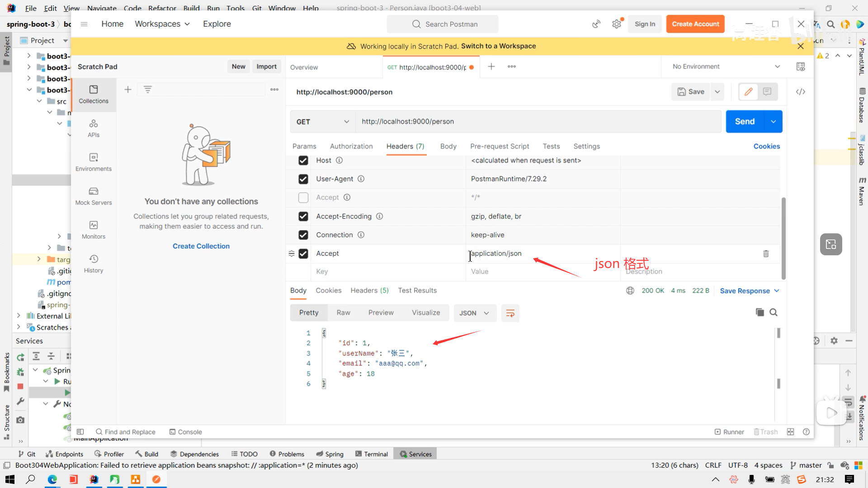Open the Mock Servers sidebar section

[x=94, y=196]
